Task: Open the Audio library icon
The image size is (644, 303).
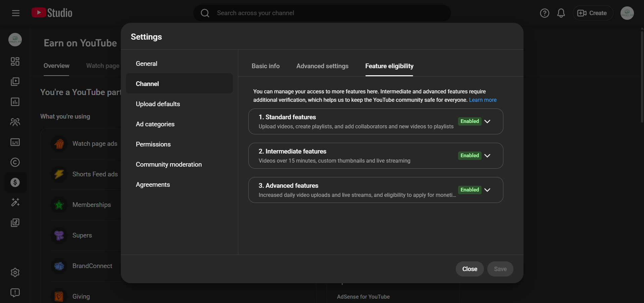Action: coord(15,223)
